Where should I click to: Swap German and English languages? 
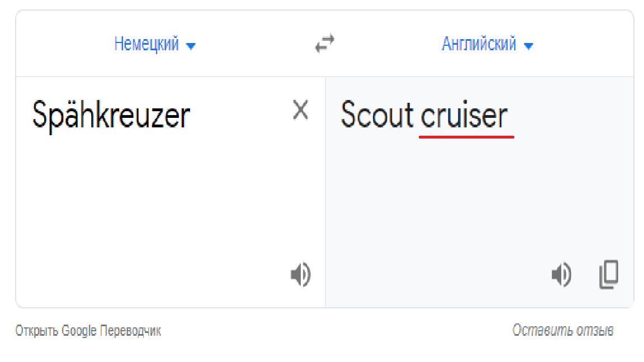(324, 44)
